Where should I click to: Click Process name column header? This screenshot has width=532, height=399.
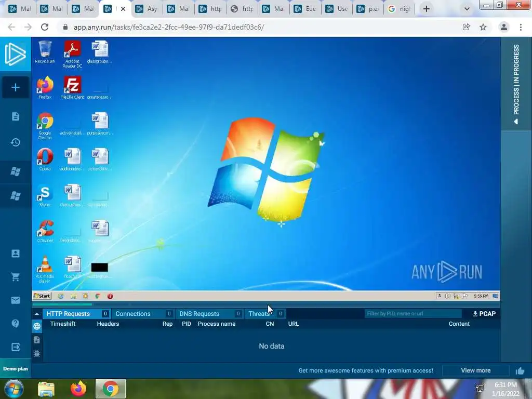tap(217, 324)
